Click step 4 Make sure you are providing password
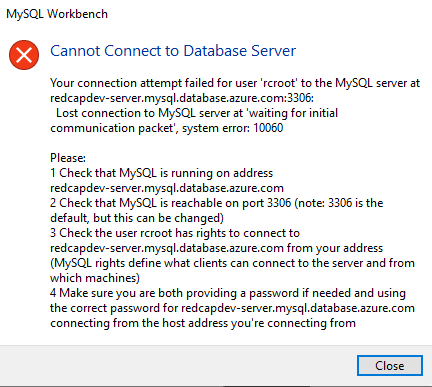The image size is (432, 387). pos(228,293)
